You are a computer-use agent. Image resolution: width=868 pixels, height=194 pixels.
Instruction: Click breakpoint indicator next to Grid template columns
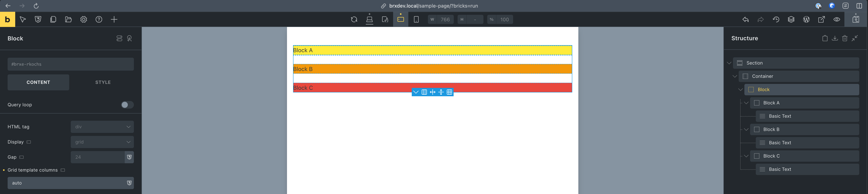tap(63, 170)
